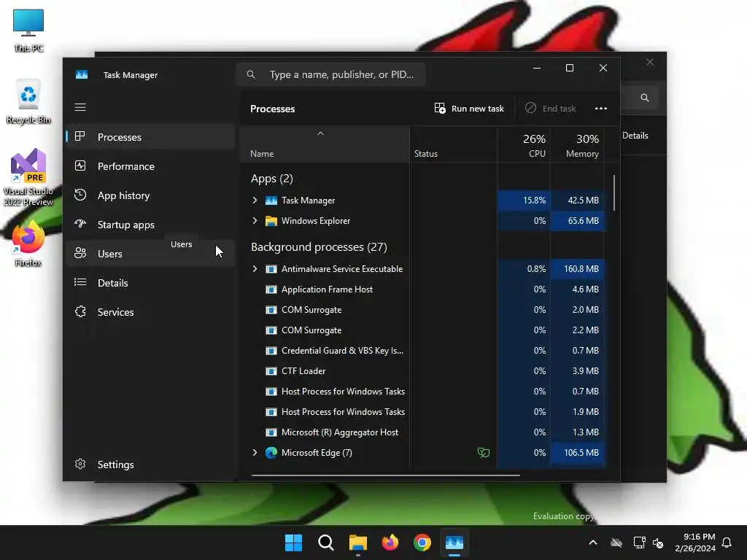This screenshot has width=747, height=560.
Task: Open the Windows Start menu
Action: pos(293,542)
